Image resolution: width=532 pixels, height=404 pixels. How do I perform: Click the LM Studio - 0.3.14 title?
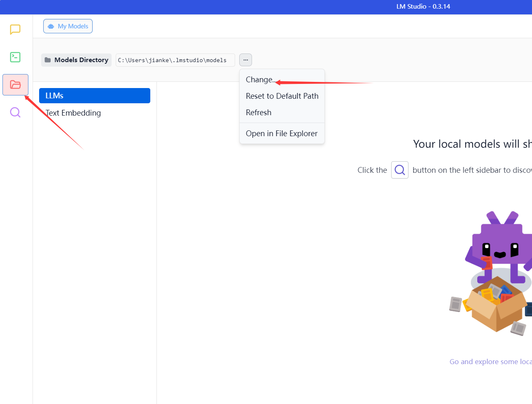[x=423, y=7]
